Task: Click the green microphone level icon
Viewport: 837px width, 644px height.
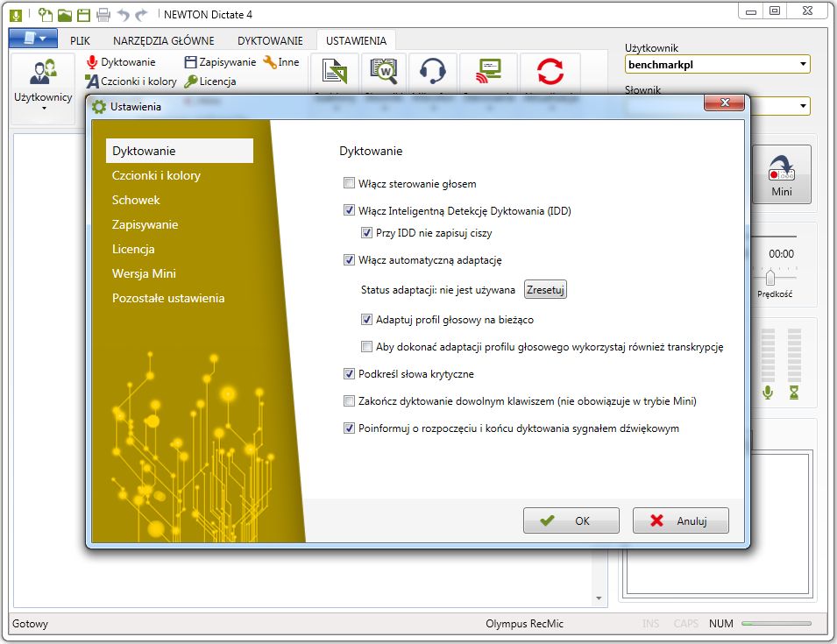Action: [x=768, y=393]
